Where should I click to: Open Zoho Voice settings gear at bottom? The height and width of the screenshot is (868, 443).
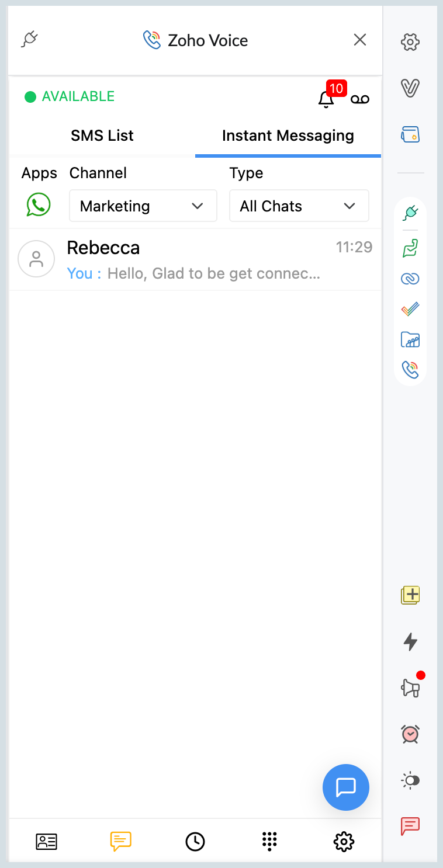coord(344,841)
